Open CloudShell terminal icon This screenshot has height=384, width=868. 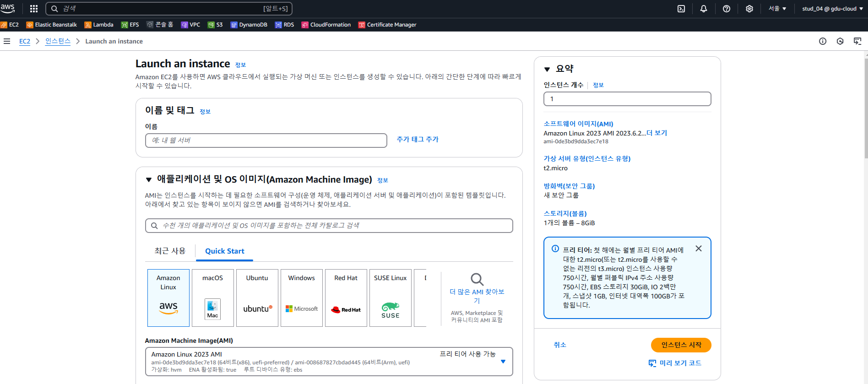tap(681, 9)
